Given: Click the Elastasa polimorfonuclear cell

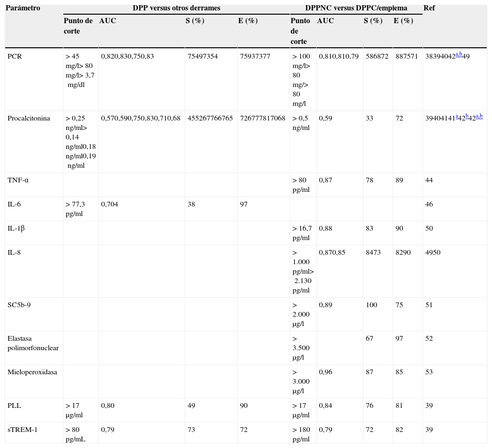Looking at the screenshot, I should coord(33,343).
